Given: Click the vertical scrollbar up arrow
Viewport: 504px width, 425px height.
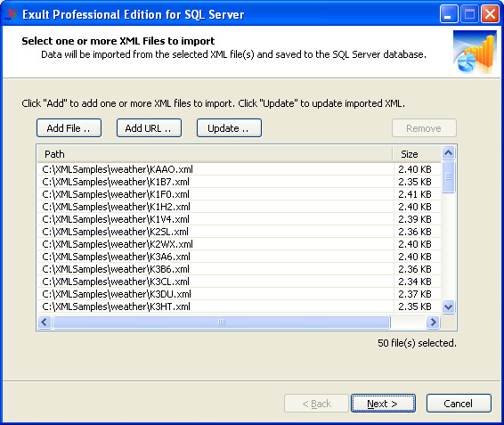Looking at the screenshot, I should 449,153.
